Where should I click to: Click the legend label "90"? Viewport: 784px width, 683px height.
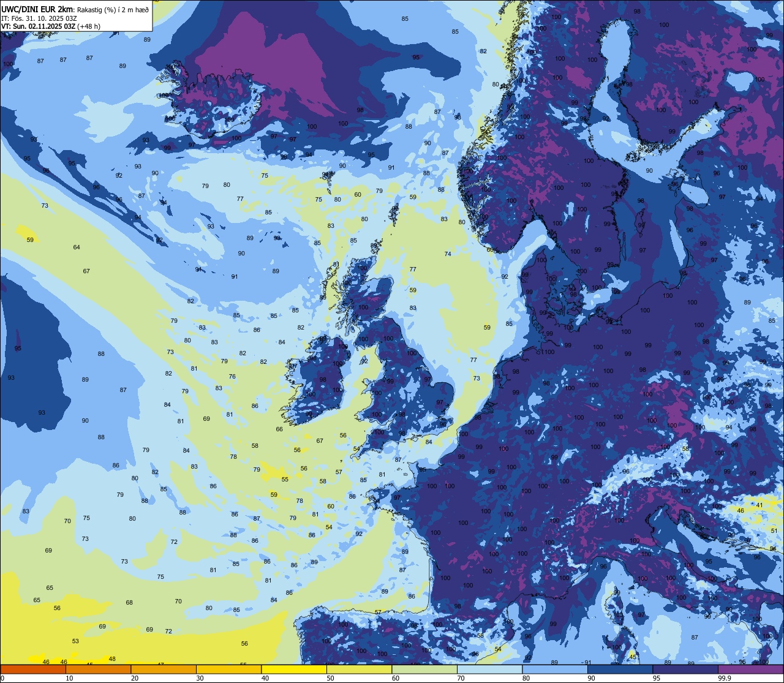[x=591, y=678]
